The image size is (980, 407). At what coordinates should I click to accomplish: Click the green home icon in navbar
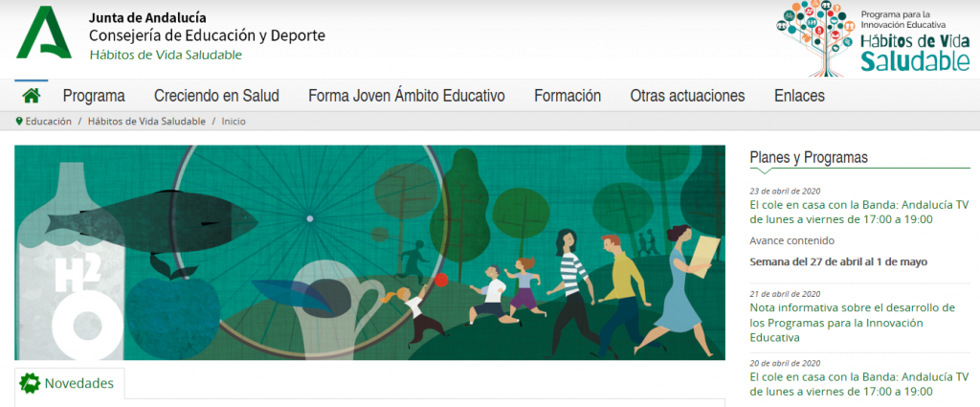pos(32,96)
